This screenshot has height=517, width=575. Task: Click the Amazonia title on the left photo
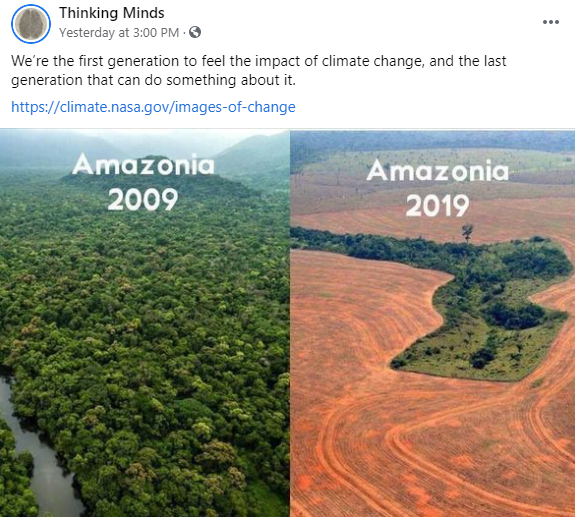point(143,165)
